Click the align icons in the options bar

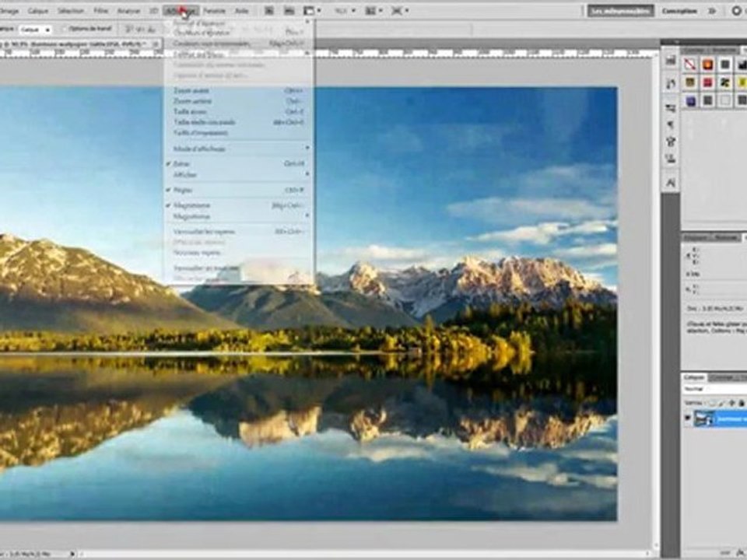(x=140, y=29)
